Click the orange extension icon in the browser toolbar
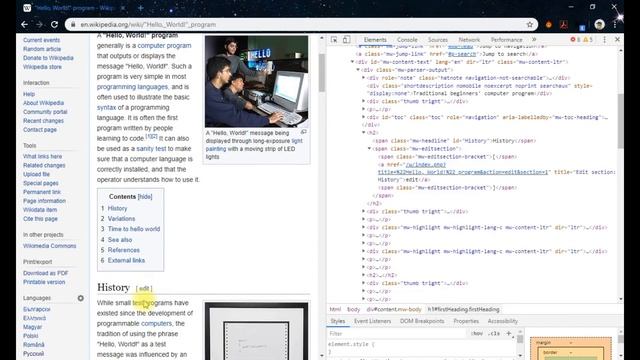Screen dimensions: 640x360 pos(549,24)
